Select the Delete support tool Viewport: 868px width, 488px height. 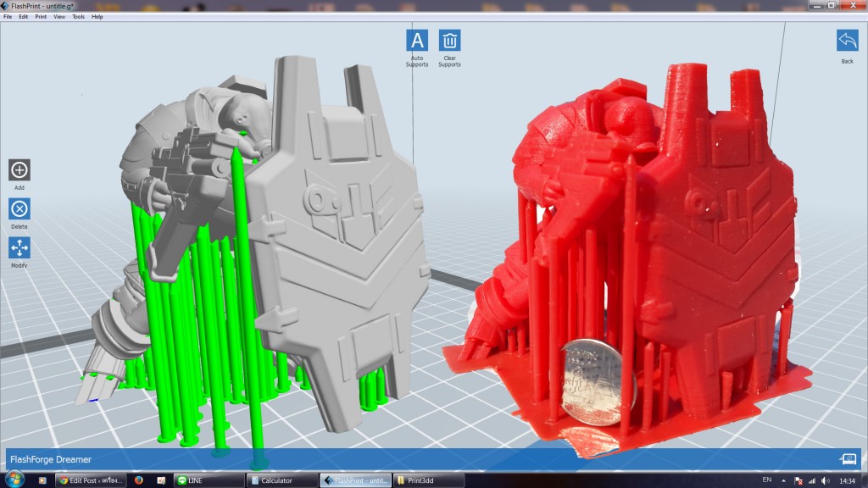click(19, 208)
